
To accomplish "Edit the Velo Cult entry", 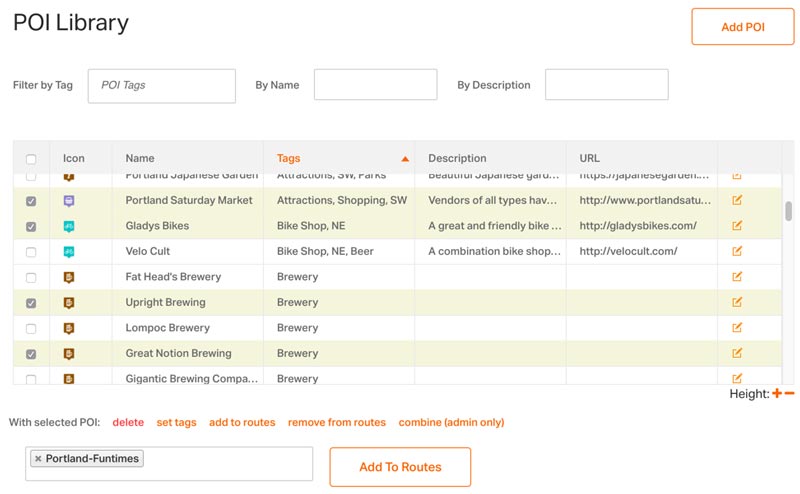I will point(737,251).
